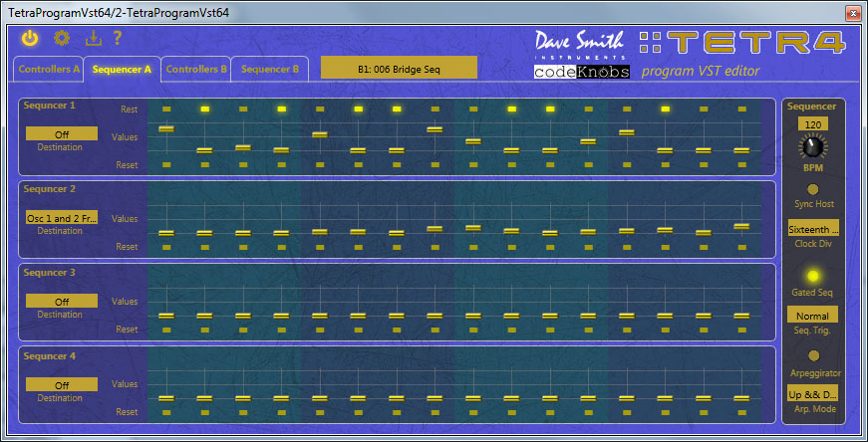Click the Sequncer 4 panel title
The image size is (868, 442).
coord(49,356)
